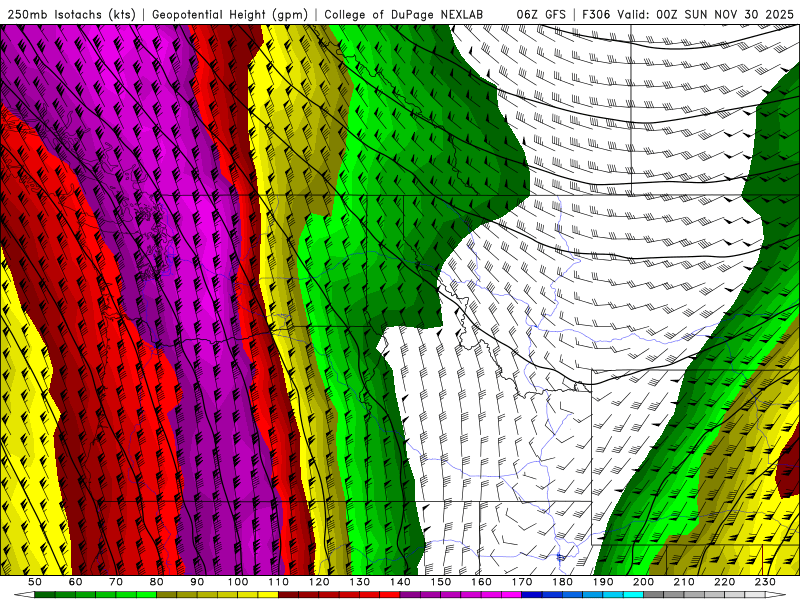Click the 120 value on the color scale
This screenshot has width=800, height=600.
click(319, 582)
